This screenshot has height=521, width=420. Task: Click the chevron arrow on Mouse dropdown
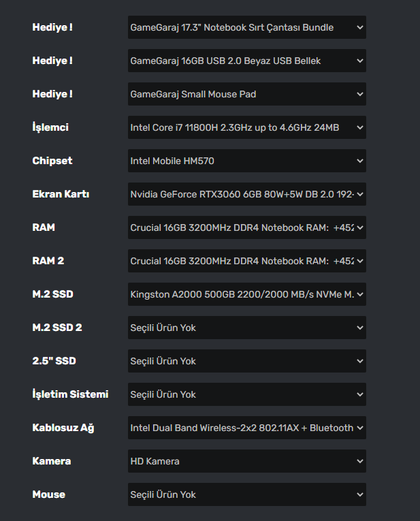tap(360, 494)
